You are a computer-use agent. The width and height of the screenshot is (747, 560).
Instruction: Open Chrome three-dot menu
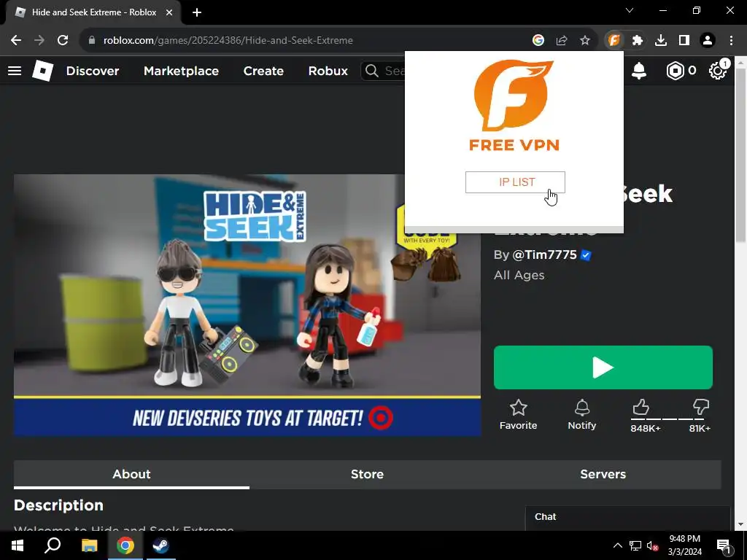click(731, 41)
